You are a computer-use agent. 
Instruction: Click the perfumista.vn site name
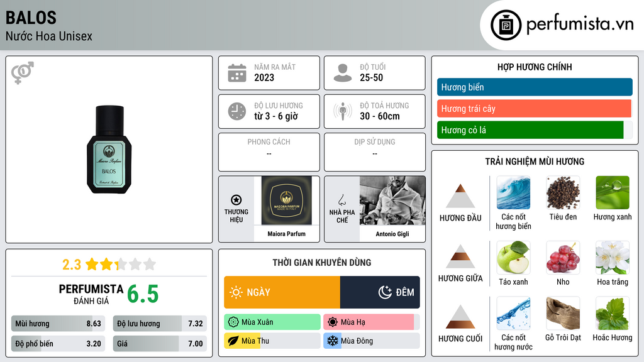coord(580,25)
